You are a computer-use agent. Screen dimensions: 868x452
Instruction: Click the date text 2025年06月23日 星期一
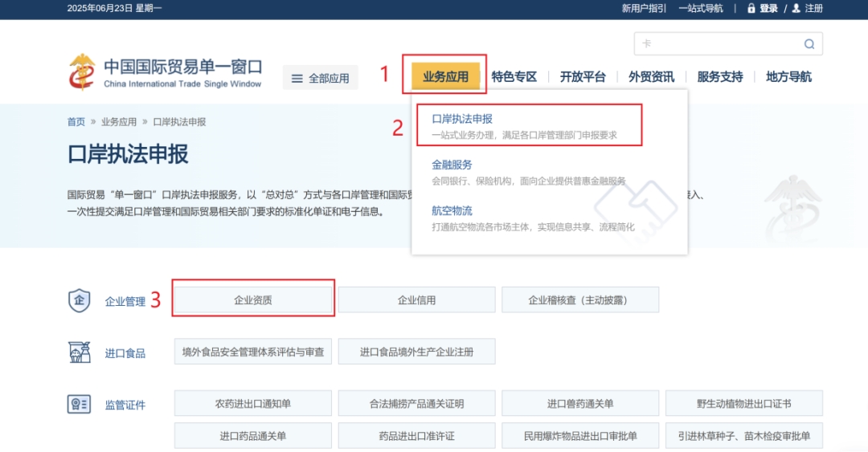(114, 8)
